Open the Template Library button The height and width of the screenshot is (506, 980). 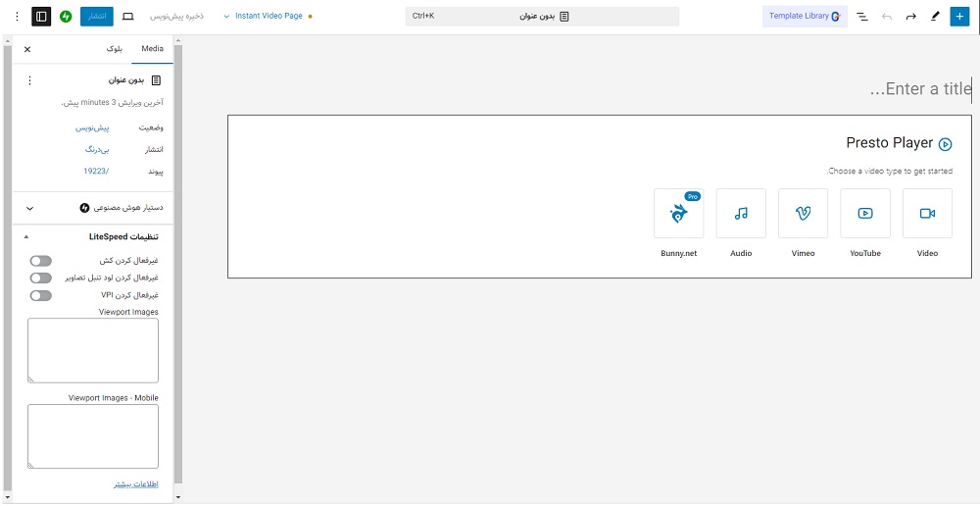(x=805, y=17)
